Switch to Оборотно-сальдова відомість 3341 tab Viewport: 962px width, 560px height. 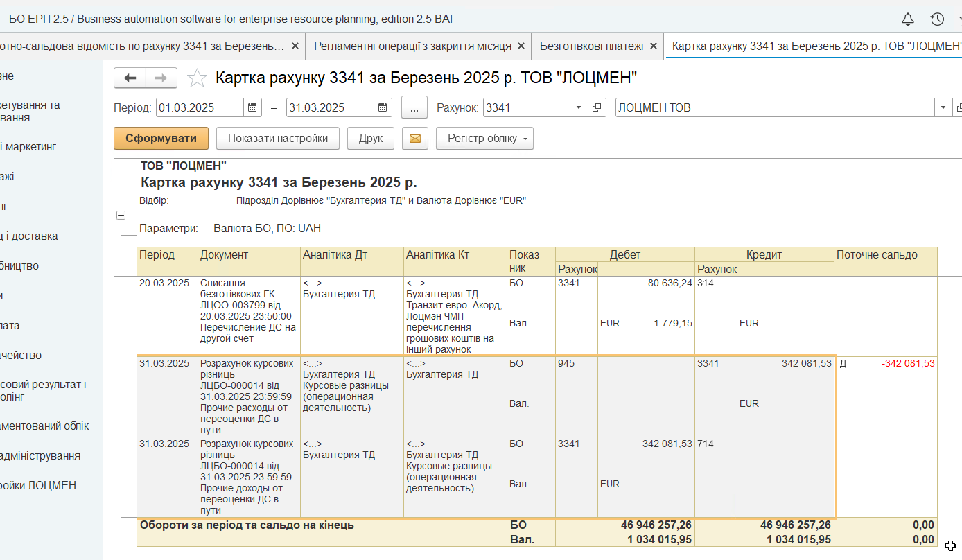[142, 46]
